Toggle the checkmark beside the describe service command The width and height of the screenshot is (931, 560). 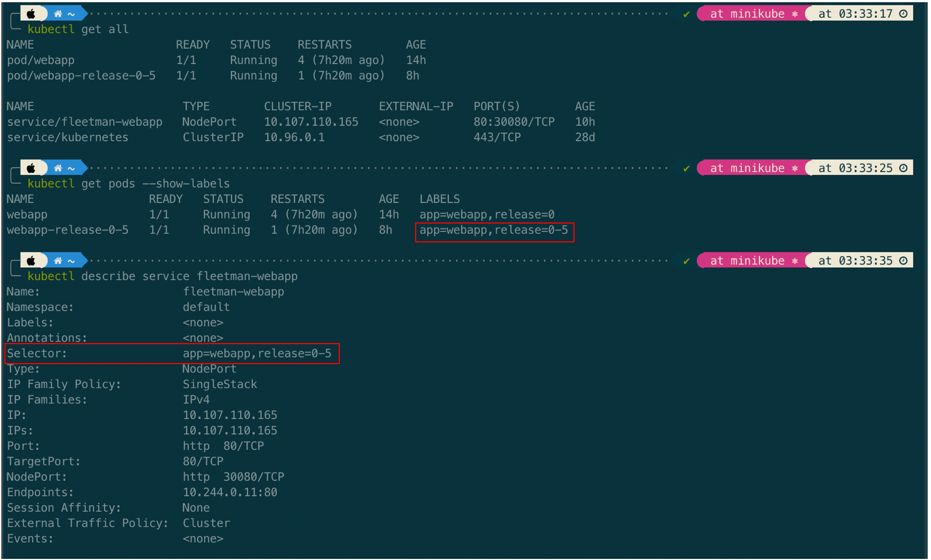[686, 262]
